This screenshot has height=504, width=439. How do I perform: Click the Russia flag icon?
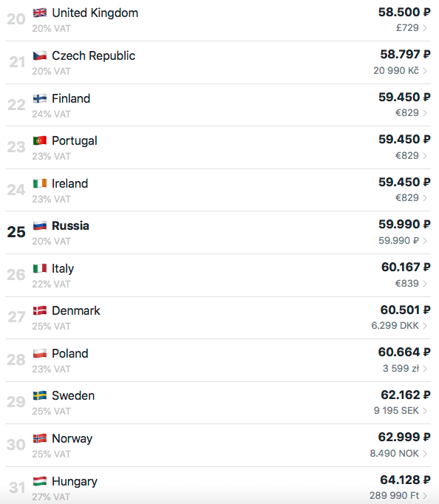(40, 225)
